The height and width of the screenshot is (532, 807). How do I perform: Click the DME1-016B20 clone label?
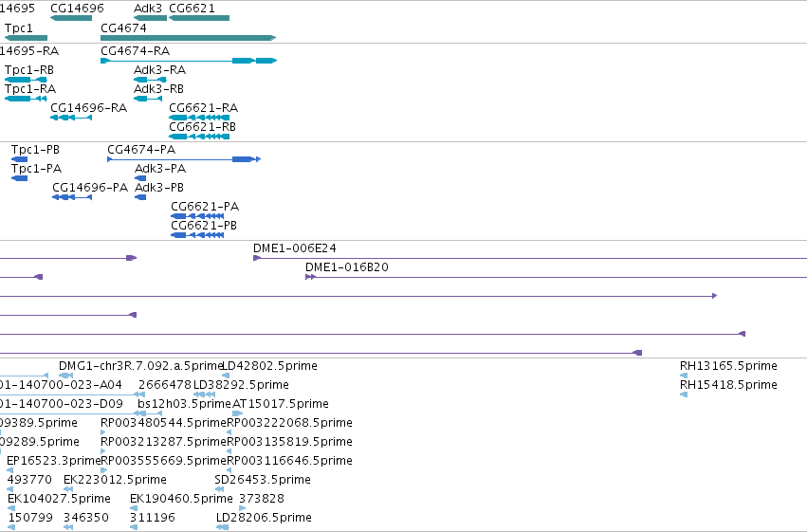(x=347, y=267)
